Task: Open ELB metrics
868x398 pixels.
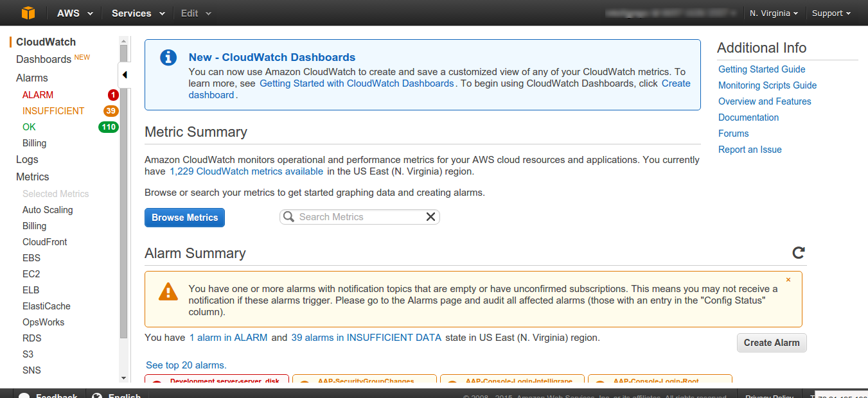Action: (31, 290)
